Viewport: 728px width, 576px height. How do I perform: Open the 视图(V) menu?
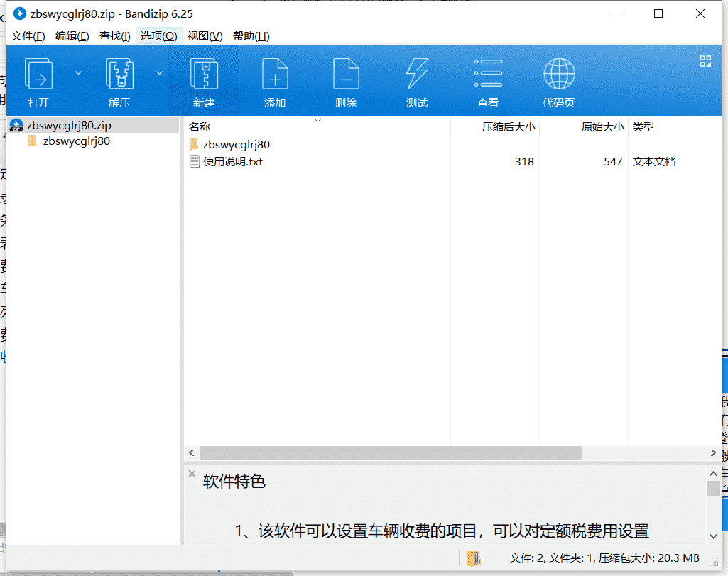coord(205,36)
